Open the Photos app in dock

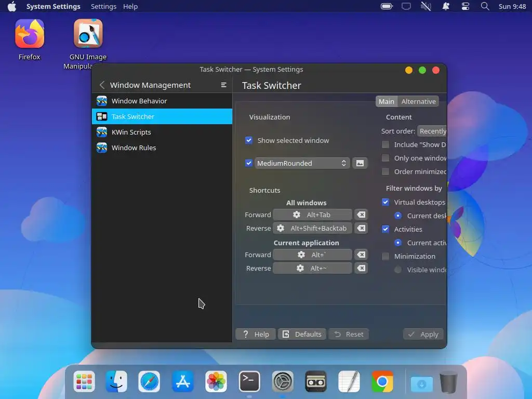coord(216,381)
